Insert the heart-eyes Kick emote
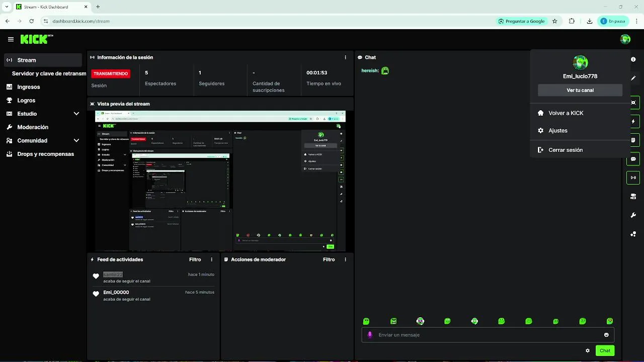 coord(610,321)
